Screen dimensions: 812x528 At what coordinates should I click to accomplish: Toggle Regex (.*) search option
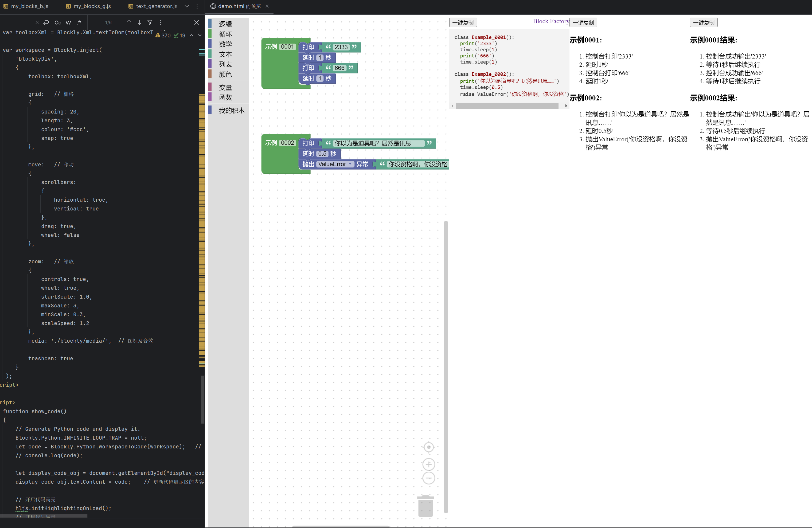(x=79, y=22)
